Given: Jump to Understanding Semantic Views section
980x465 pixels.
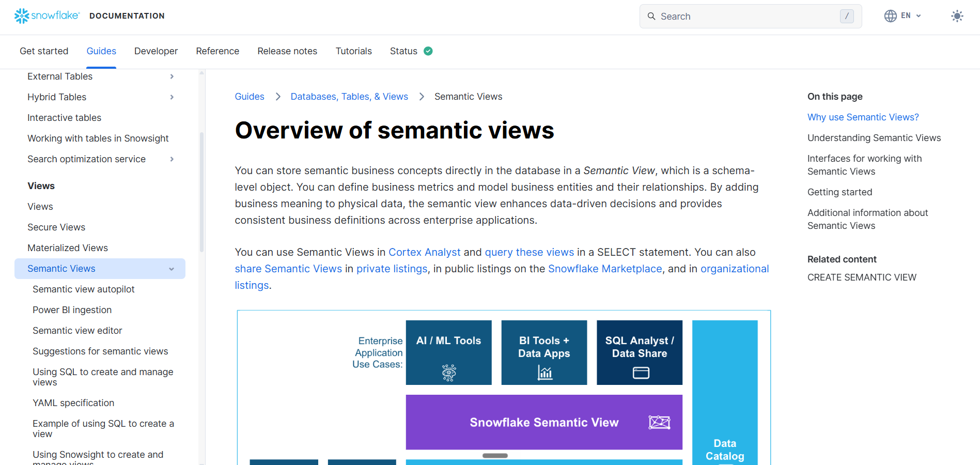Looking at the screenshot, I should tap(874, 138).
